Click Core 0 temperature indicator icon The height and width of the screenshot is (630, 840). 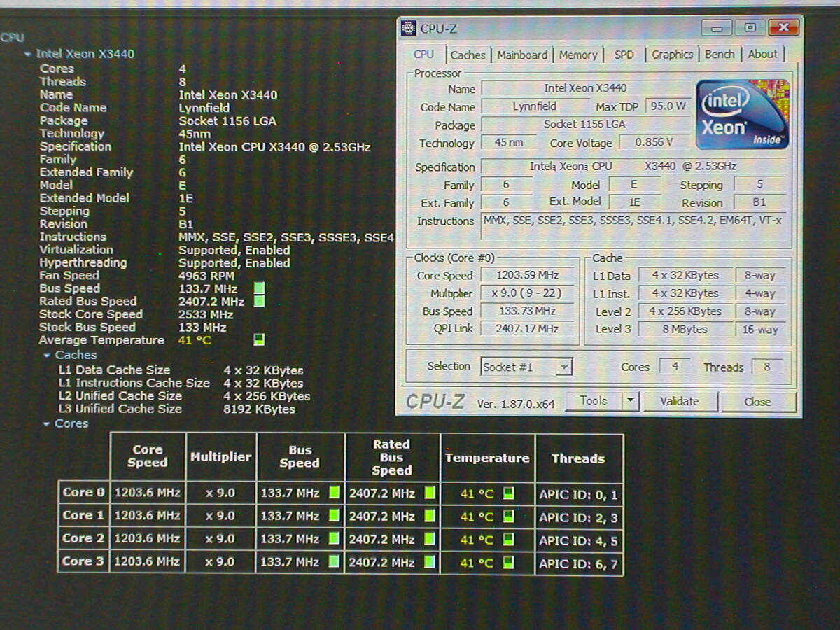509,493
